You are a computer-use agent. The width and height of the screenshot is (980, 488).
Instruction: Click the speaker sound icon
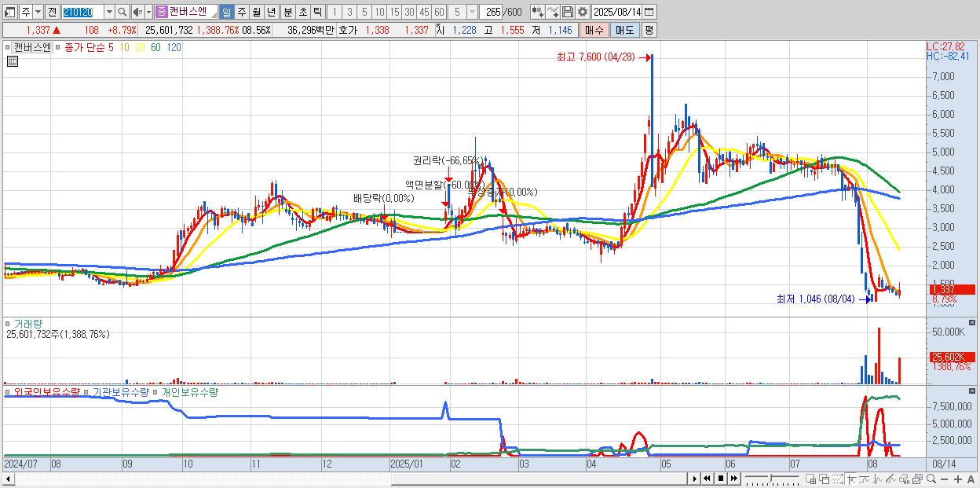tap(137, 12)
